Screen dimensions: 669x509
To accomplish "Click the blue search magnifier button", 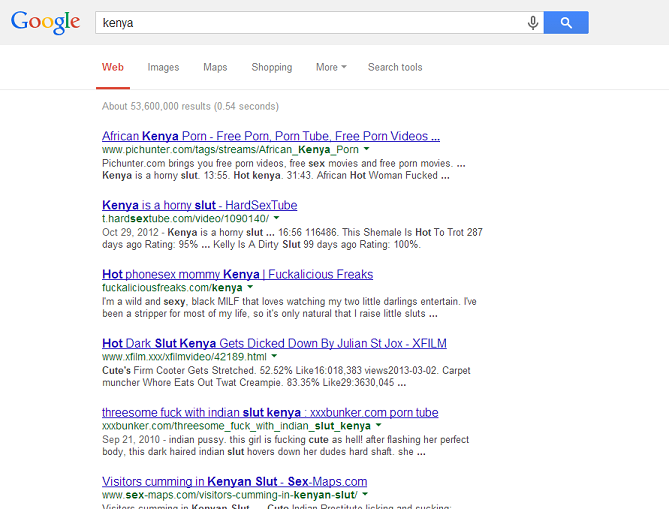I will (566, 23).
